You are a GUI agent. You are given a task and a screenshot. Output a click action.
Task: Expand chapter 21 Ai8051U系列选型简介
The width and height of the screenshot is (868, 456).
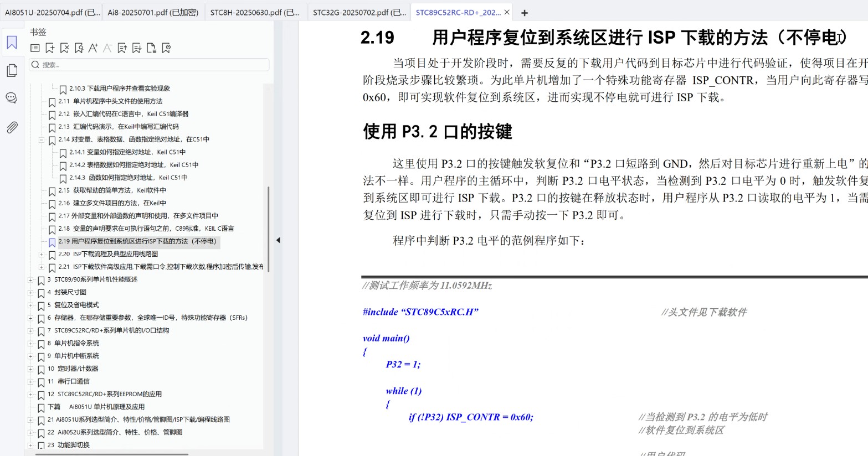click(x=30, y=419)
